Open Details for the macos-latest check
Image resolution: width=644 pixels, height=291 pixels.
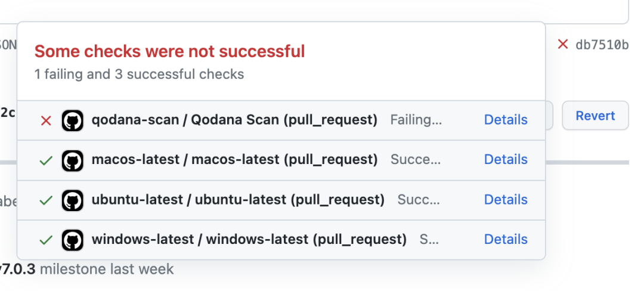506,160
